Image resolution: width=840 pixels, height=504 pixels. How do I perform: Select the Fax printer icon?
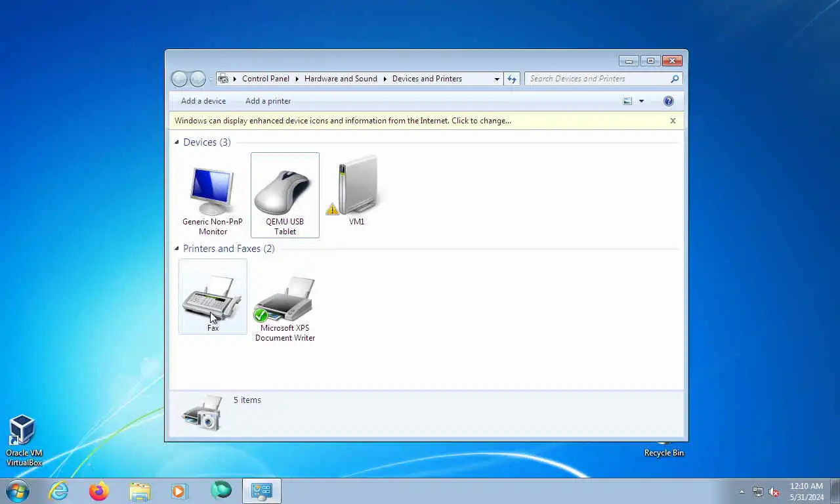213,297
